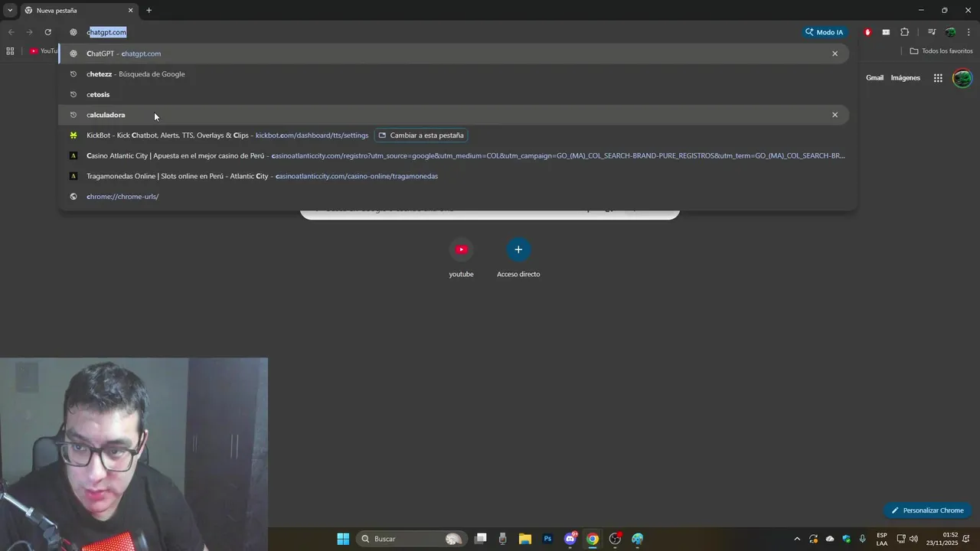Remove the calculadora suggestion with X
The image size is (980, 551).
[x=835, y=115]
